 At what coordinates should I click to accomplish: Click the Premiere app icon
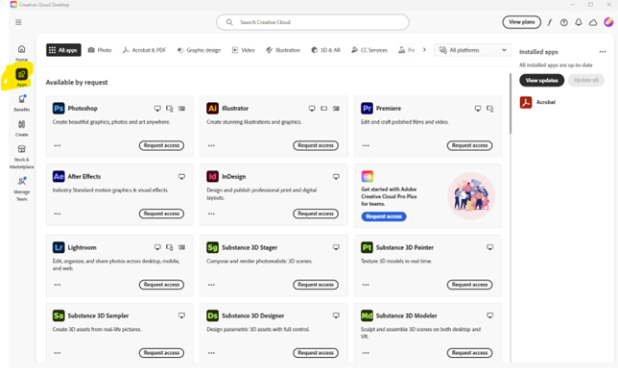[367, 108]
